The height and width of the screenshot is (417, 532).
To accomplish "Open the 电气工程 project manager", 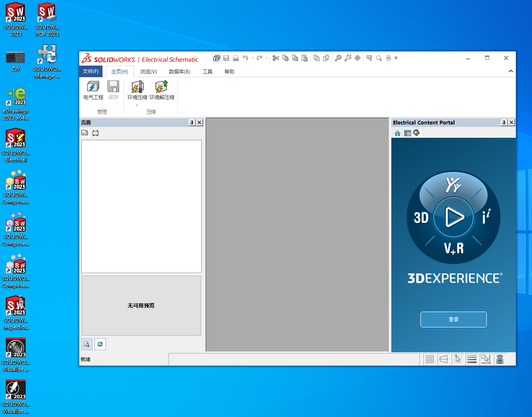I will (93, 90).
